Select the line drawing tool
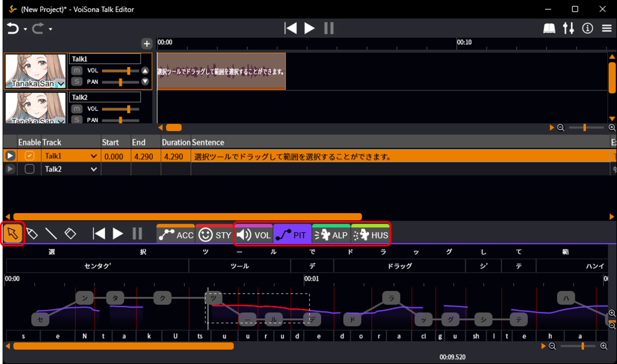Image resolution: width=617 pixels, height=364 pixels. click(x=51, y=234)
